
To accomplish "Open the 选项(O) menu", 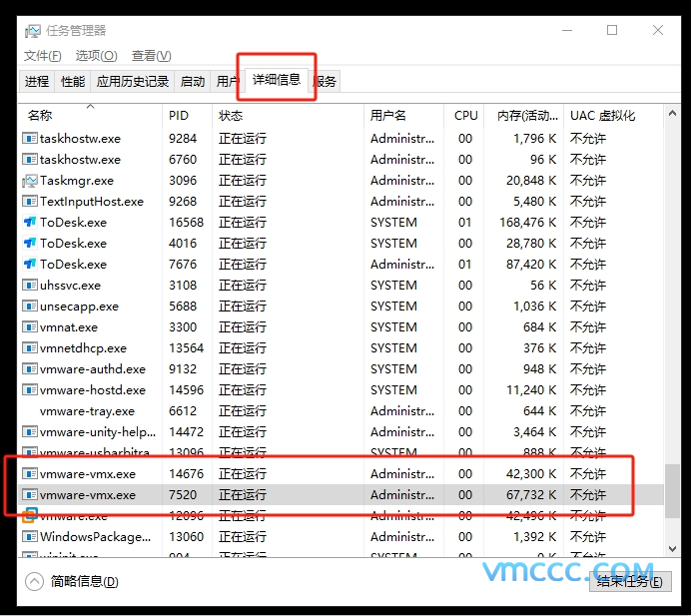I will click(x=96, y=56).
